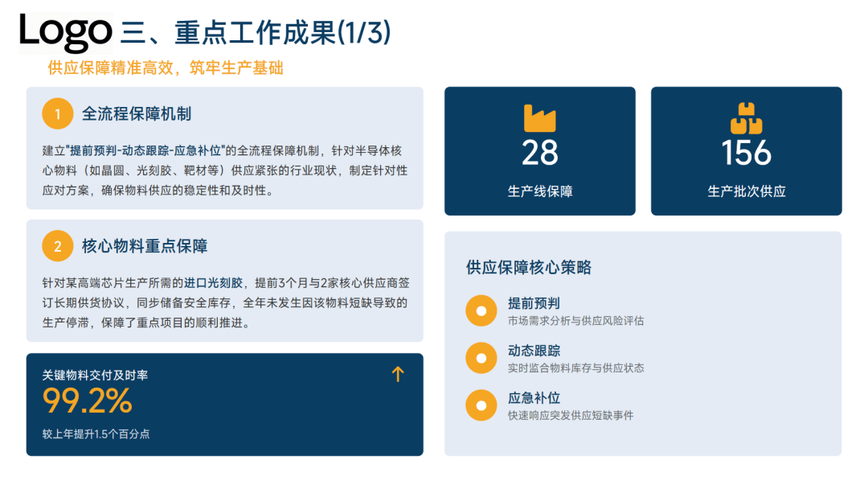Click the Logo in the top-left corner

pyautogui.click(x=65, y=32)
